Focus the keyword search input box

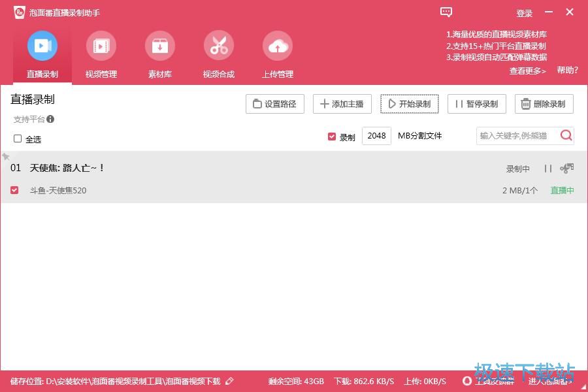(517, 136)
